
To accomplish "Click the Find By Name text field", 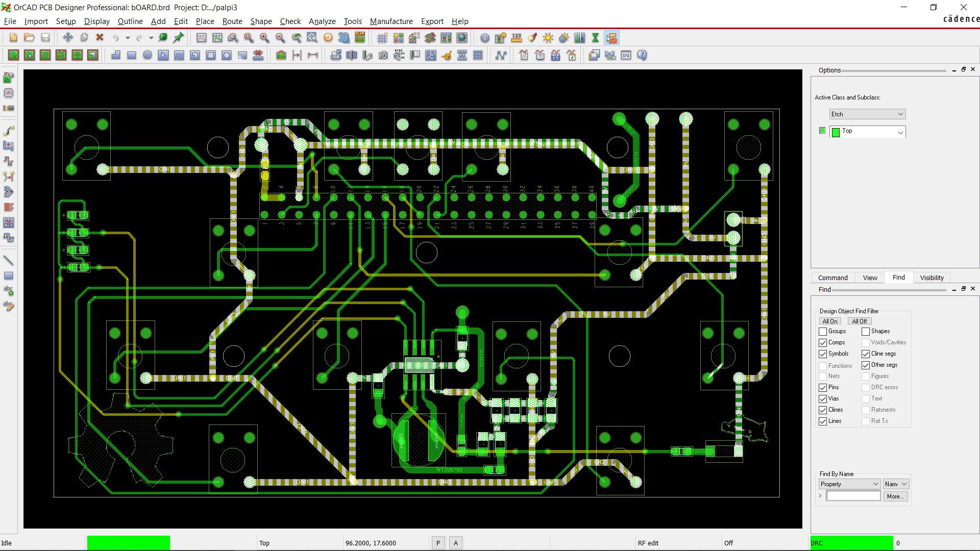I will point(853,496).
